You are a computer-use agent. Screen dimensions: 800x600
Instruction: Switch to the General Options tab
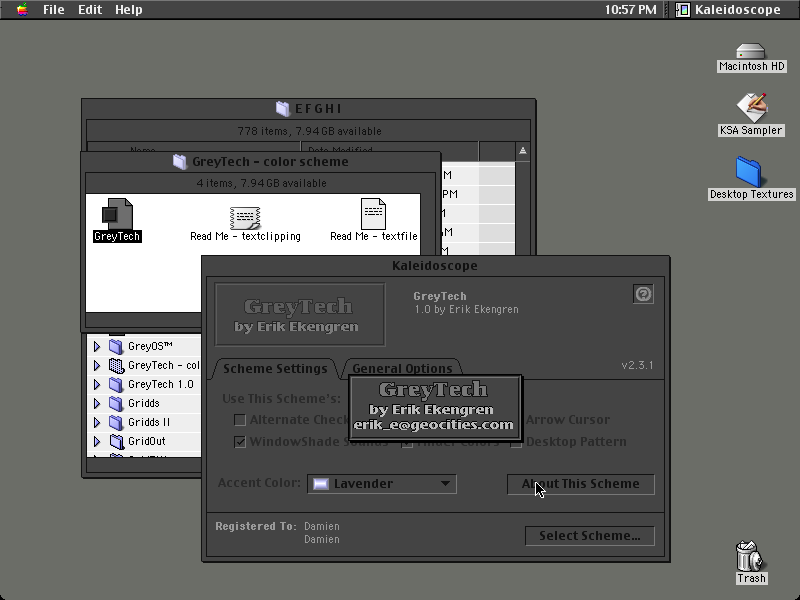click(x=402, y=368)
